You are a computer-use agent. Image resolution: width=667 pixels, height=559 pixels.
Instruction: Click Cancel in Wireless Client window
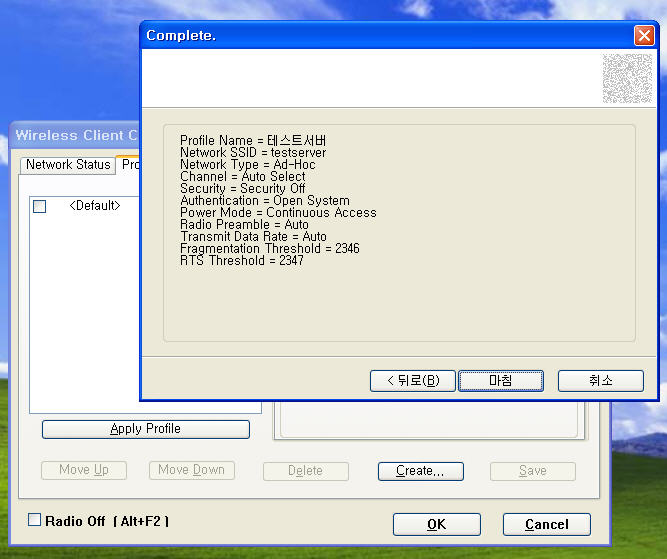(547, 524)
